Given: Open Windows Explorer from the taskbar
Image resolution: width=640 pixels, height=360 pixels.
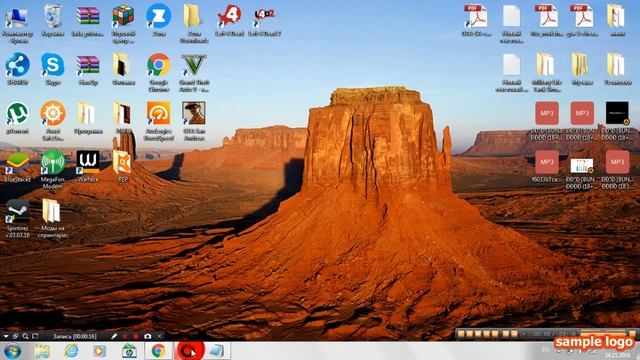Looking at the screenshot, I should point(42,351).
